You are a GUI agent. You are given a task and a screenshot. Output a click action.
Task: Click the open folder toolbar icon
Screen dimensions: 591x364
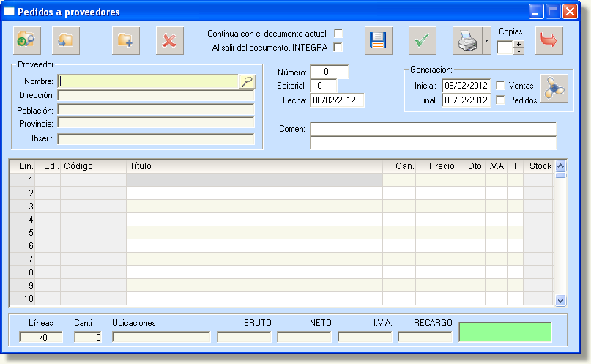[x=66, y=41]
